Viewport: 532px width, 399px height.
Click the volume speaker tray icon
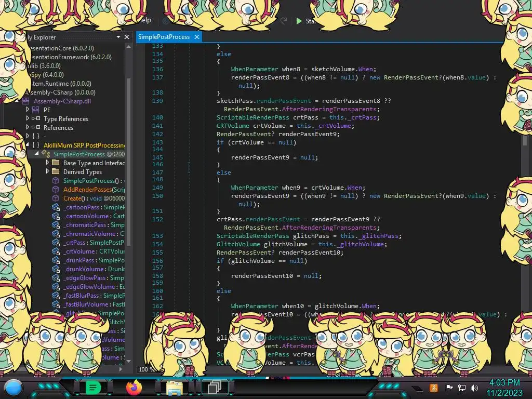tap(474, 388)
